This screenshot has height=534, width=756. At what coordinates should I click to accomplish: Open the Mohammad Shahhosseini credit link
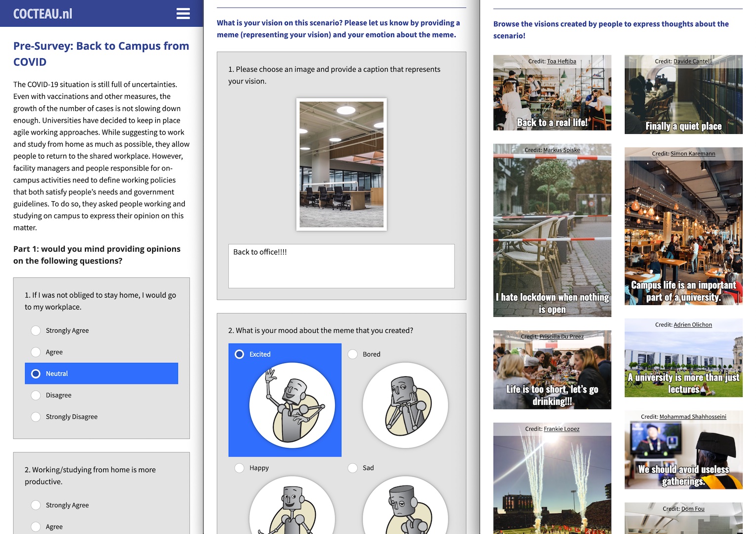692,417
